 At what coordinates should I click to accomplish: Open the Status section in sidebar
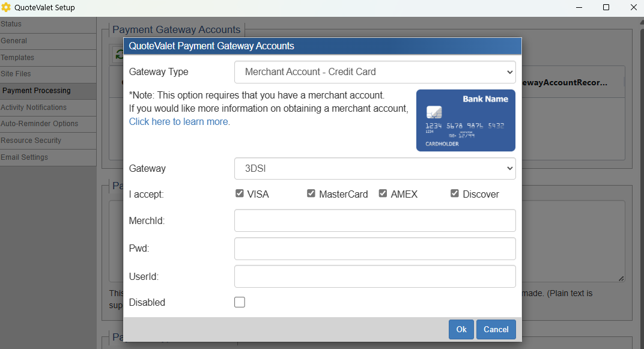click(11, 24)
